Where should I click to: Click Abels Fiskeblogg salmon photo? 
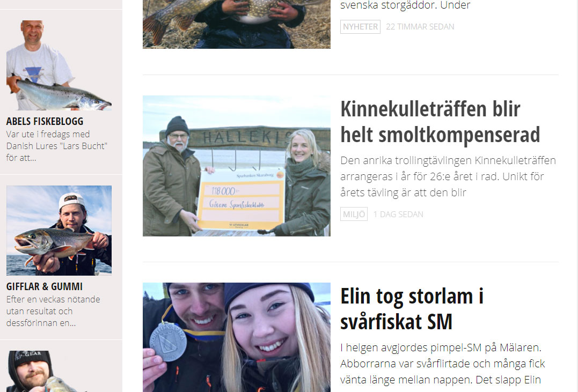[x=59, y=65]
